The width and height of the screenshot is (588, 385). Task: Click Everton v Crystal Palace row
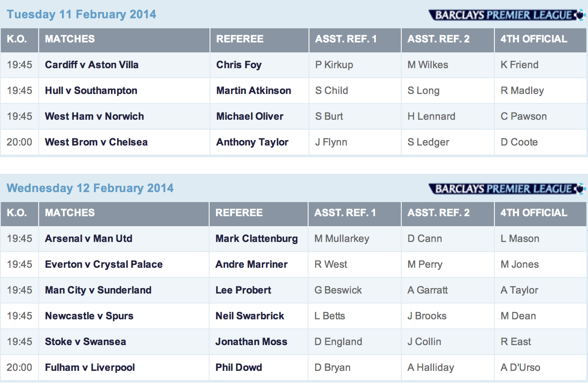pos(104,264)
